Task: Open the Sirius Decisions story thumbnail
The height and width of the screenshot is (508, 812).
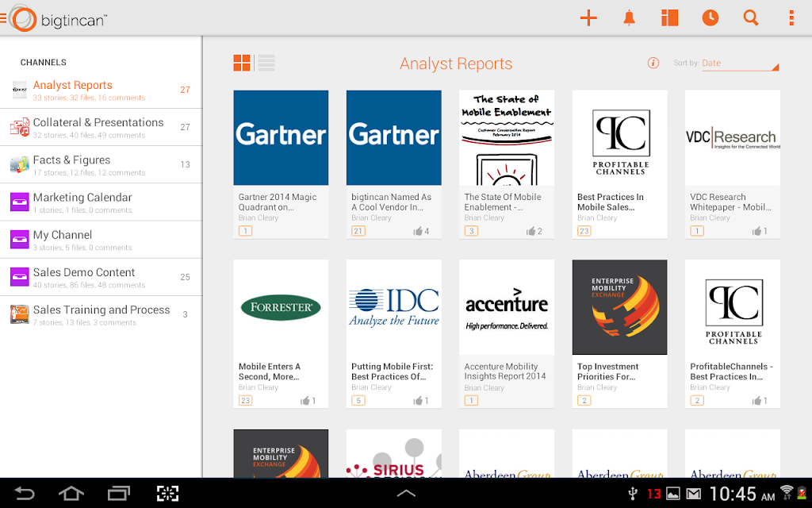Action: (x=393, y=453)
